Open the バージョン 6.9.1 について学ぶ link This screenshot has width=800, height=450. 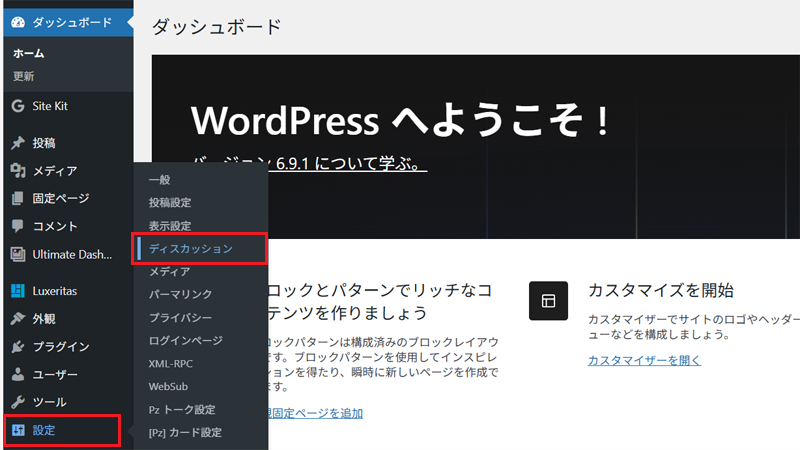tap(309, 163)
